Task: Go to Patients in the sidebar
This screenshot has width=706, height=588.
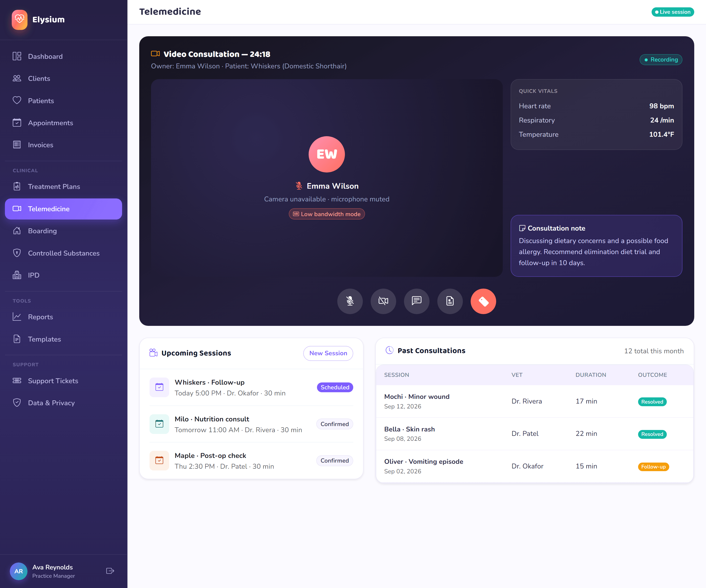Action: click(x=63, y=100)
